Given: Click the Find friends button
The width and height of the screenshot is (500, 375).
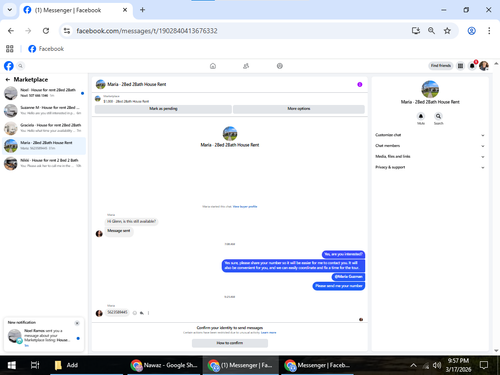Looking at the screenshot, I should (x=441, y=66).
